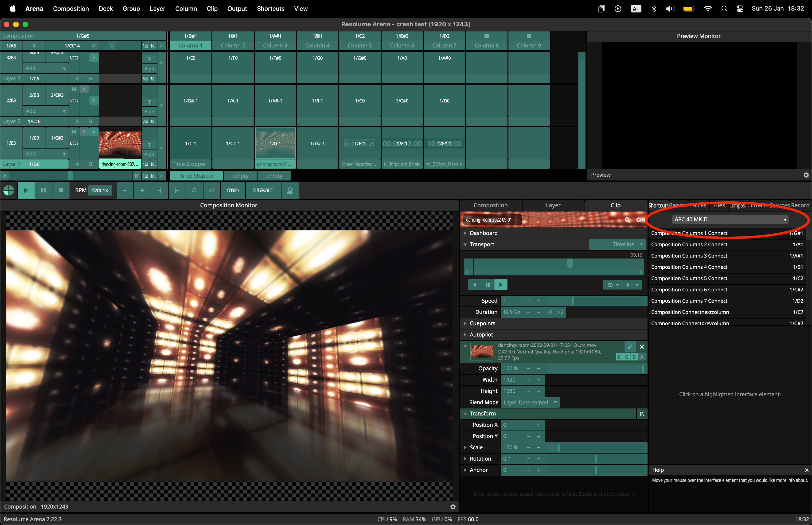Open the Composition Monitor gear settings
The height and width of the screenshot is (525, 812).
click(x=453, y=507)
